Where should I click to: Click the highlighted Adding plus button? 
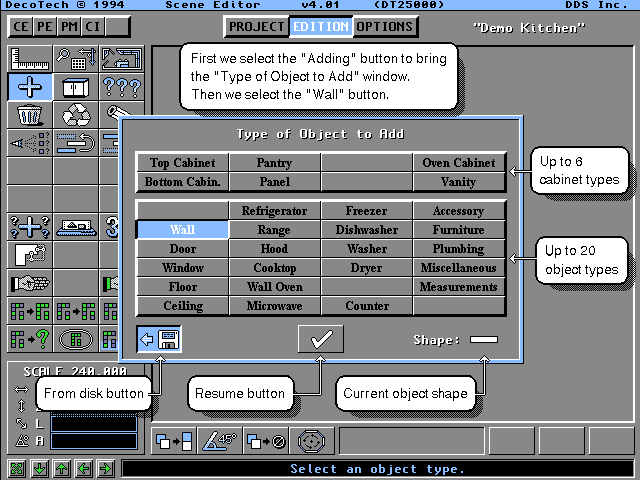click(x=30, y=87)
